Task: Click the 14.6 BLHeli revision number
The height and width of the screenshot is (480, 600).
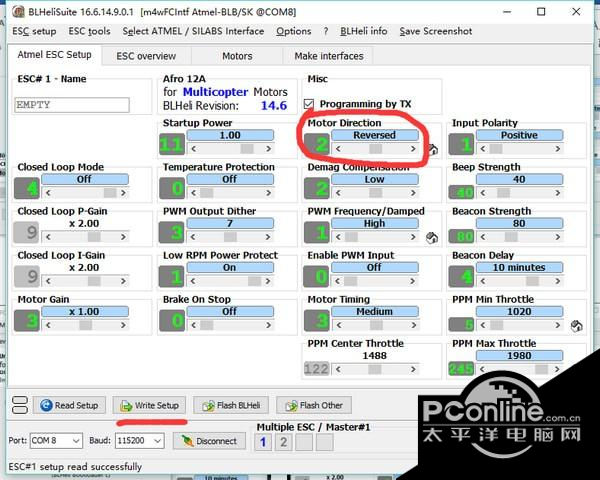Action: point(274,105)
